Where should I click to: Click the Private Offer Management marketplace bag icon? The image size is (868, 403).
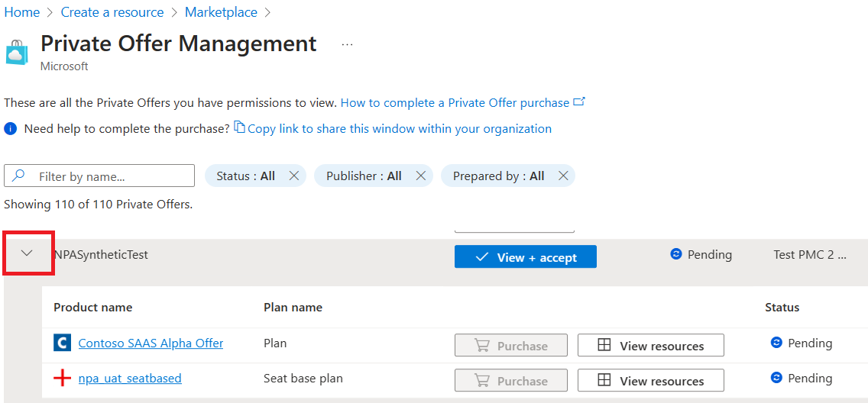click(17, 52)
